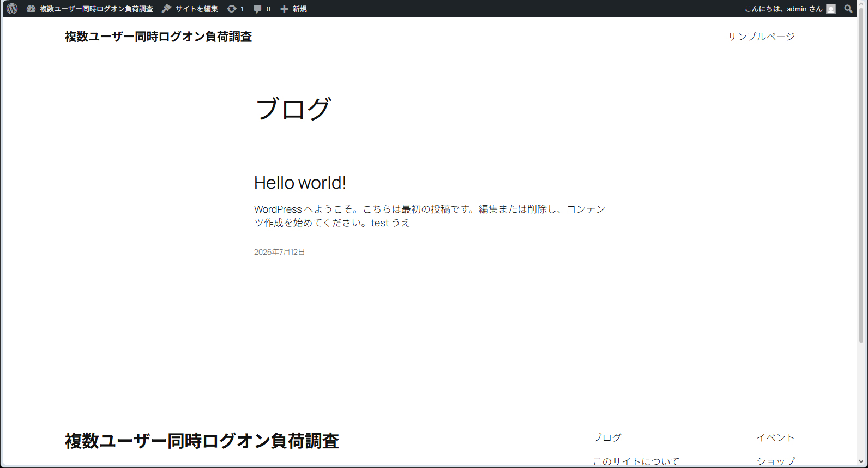The image size is (868, 468).
Task: Open the admin bar search icon
Action: point(848,9)
